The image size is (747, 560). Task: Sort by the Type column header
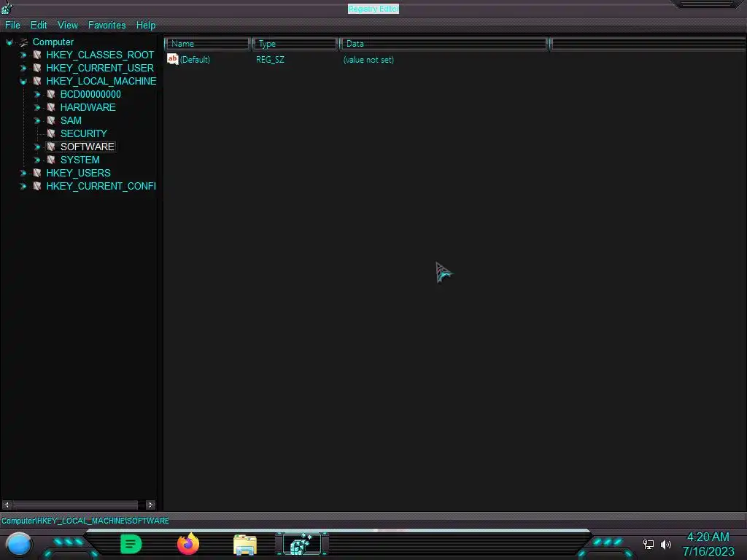point(295,44)
